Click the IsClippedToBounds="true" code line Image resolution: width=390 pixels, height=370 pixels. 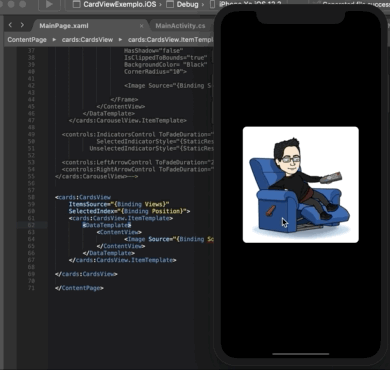(x=166, y=58)
